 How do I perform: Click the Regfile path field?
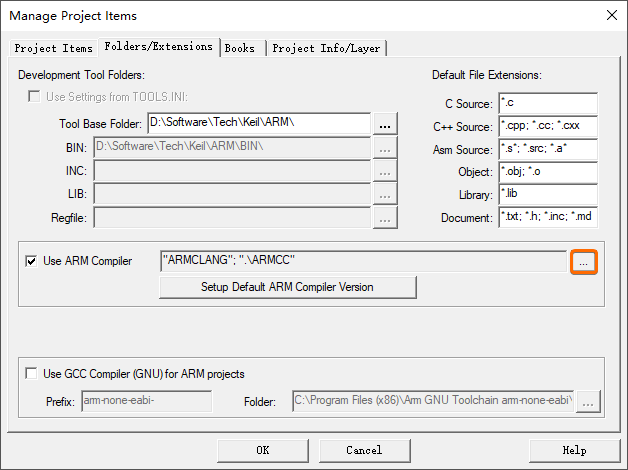point(232,218)
